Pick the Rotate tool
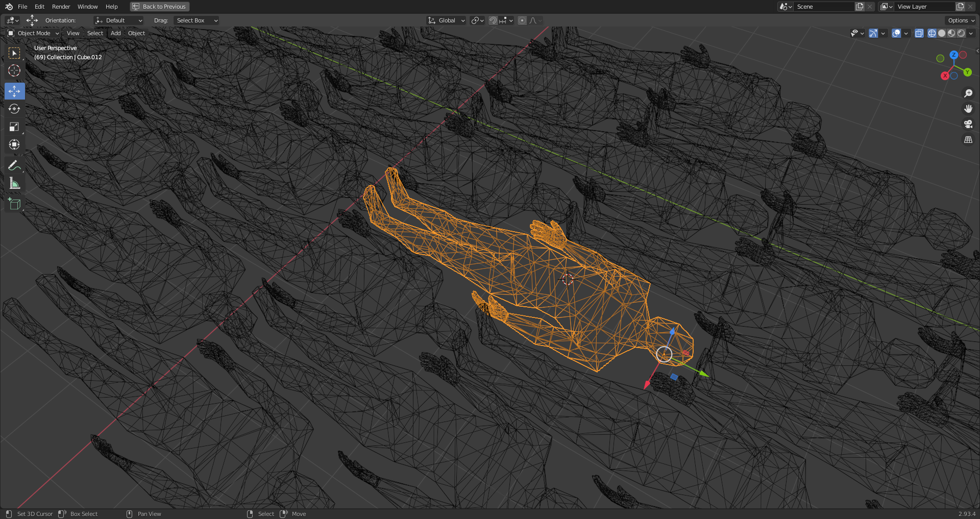 coord(14,109)
